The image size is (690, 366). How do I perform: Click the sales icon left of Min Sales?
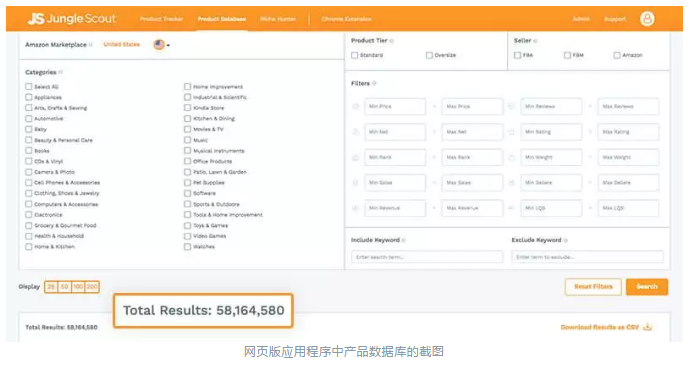pyautogui.click(x=356, y=183)
